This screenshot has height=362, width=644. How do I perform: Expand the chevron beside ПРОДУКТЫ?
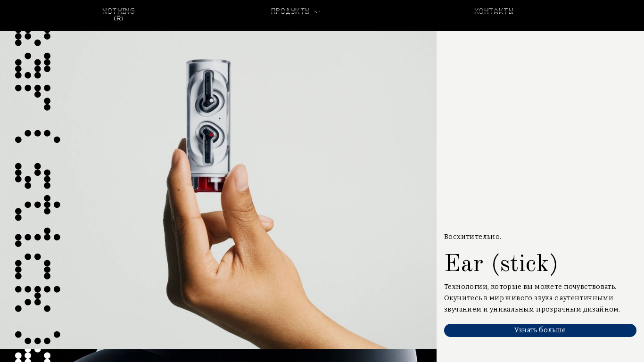pos(317,11)
